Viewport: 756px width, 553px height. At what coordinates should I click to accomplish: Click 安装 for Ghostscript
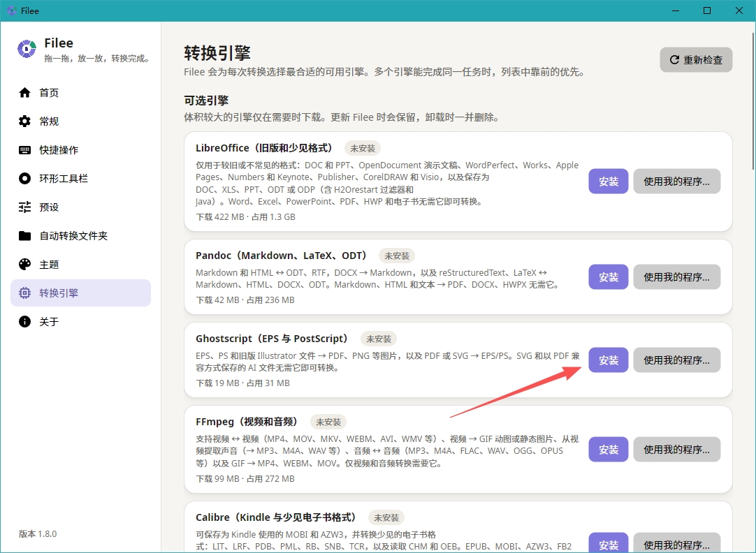pyautogui.click(x=608, y=360)
